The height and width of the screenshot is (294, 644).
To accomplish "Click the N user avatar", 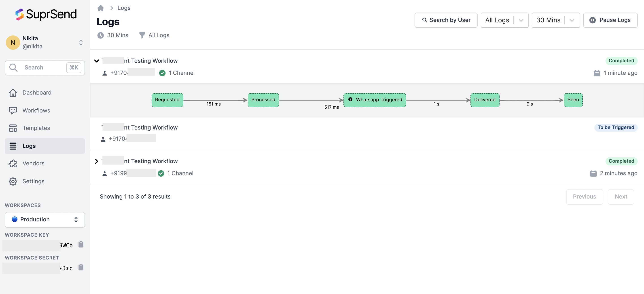I will point(13,43).
